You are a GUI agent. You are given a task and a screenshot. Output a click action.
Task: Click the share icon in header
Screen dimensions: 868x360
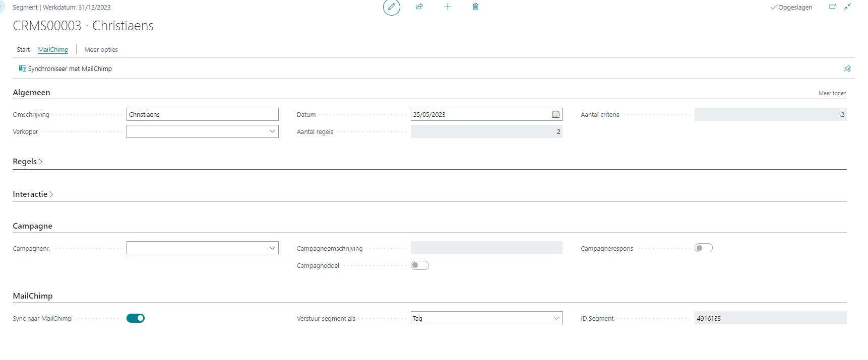point(419,7)
